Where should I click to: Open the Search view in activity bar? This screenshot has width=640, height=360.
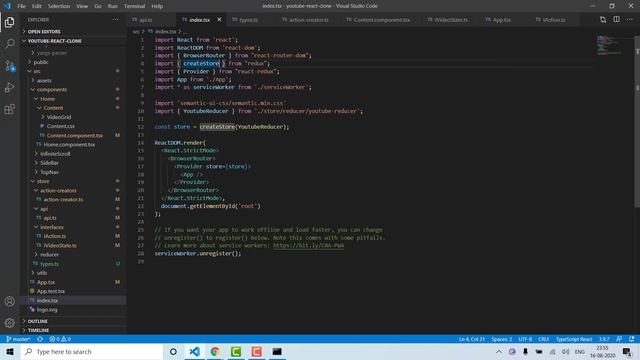(9, 44)
